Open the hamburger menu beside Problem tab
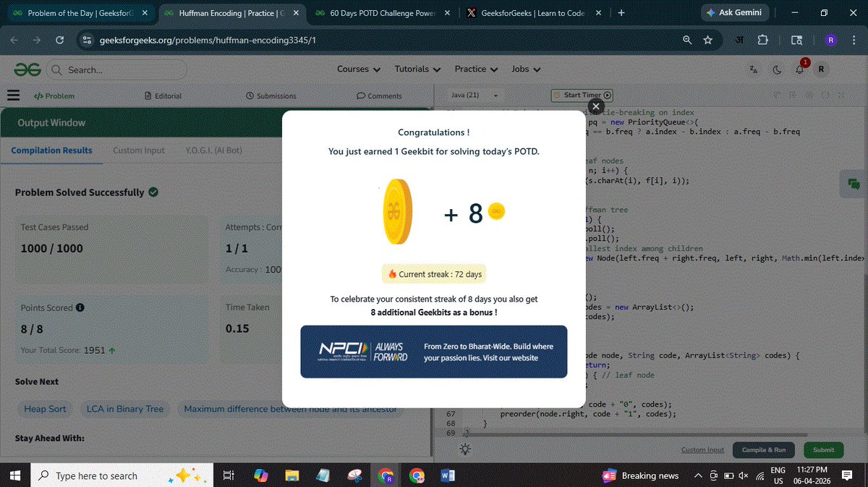 pos(13,96)
